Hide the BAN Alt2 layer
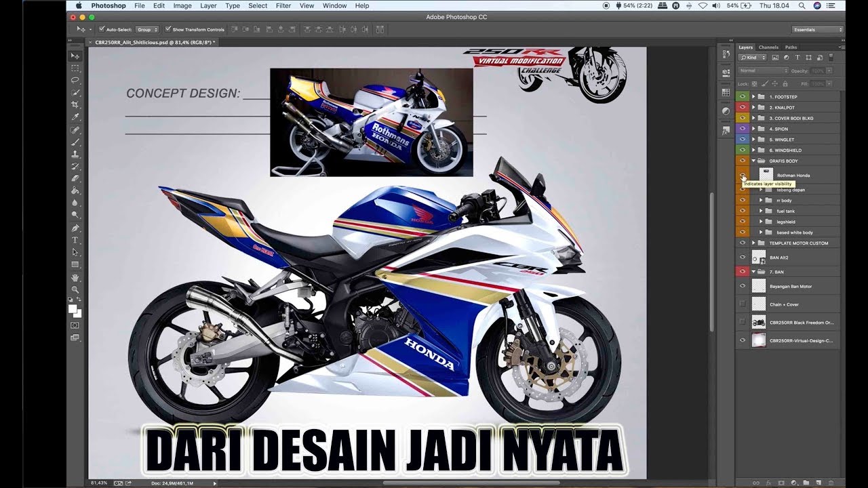Viewport: 868px width, 488px height. point(743,258)
